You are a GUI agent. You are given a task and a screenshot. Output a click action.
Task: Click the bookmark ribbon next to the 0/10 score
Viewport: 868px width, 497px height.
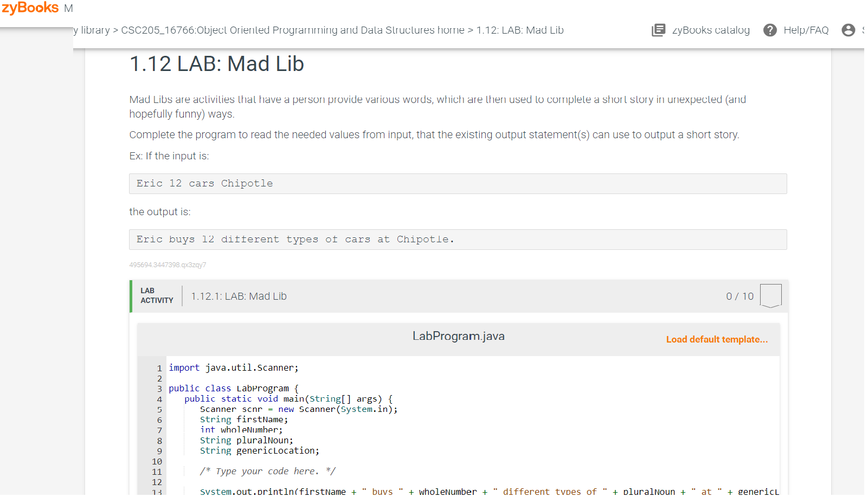[770, 295]
